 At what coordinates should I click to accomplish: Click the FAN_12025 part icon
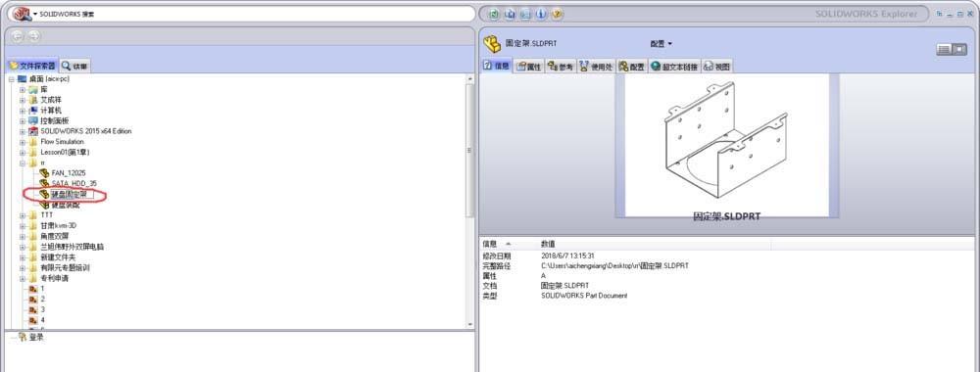coord(44,173)
